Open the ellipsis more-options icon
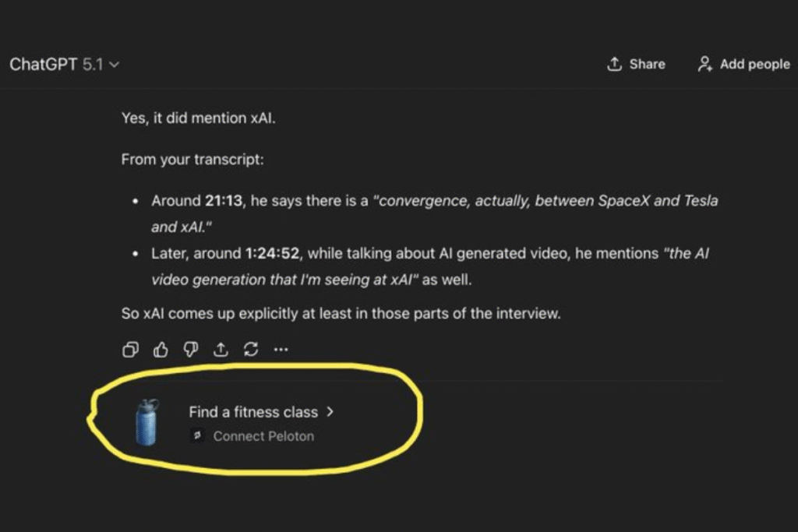 [x=281, y=350]
